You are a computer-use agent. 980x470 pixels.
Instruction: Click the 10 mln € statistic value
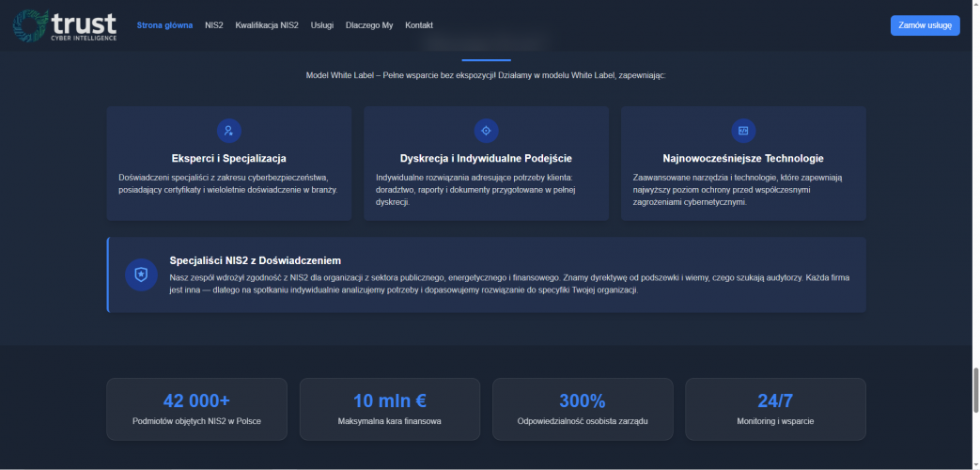[x=390, y=400]
